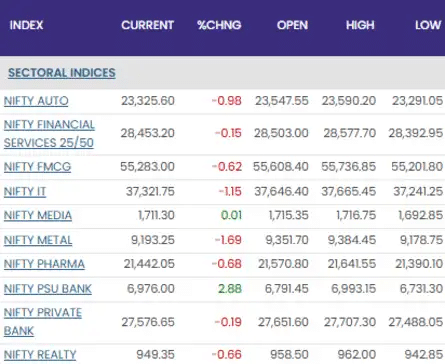Select NIFTY AUTO current value 23,325.60
Image resolution: width=445 pixels, height=364 pixels.
click(x=148, y=101)
